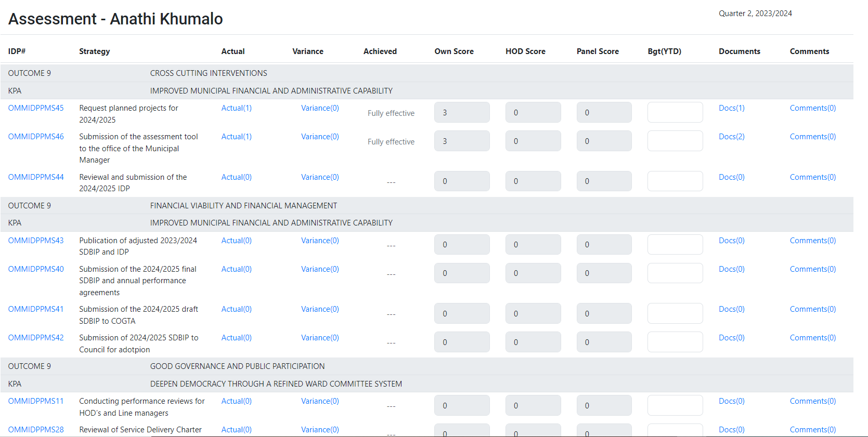
Task: Open the OMMIDPPMS45 IDP link
Action: (36, 108)
